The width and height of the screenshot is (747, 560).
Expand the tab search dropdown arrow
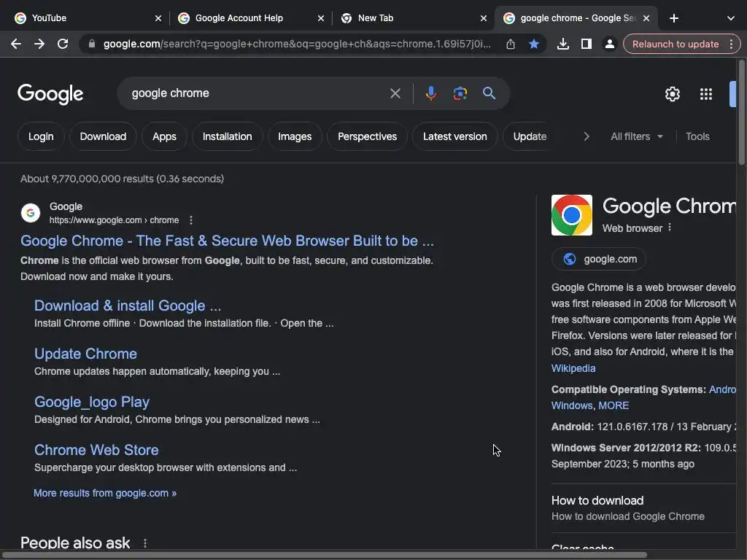tap(731, 18)
